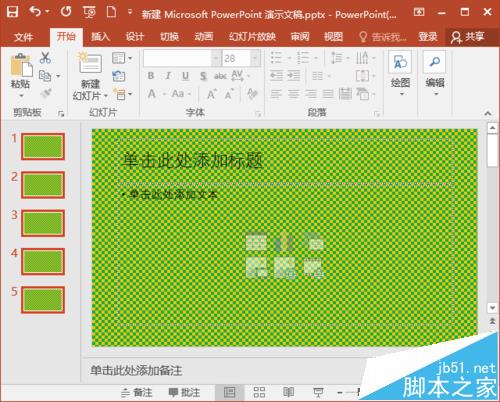Click the 备注 notes button in status bar
Viewport: 500px width, 402px height.
(137, 392)
